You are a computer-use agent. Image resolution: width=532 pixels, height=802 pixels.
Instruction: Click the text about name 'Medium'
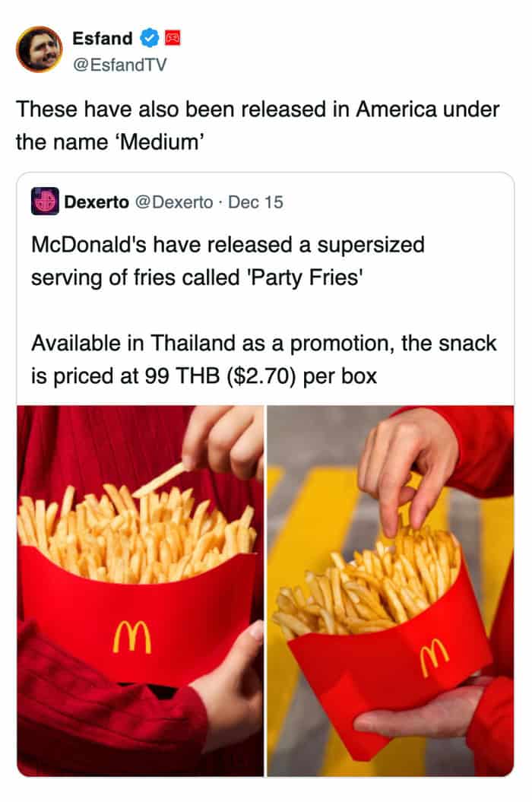click(110, 141)
